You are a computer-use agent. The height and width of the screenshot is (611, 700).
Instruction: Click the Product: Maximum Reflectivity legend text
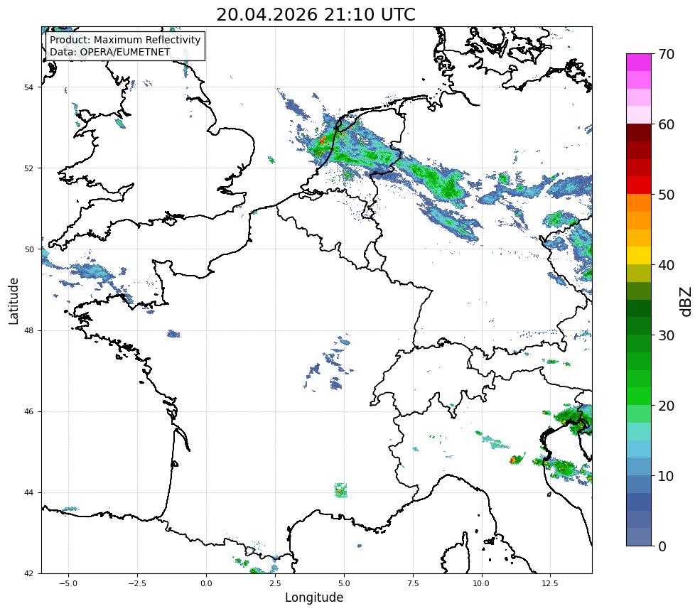(x=125, y=40)
